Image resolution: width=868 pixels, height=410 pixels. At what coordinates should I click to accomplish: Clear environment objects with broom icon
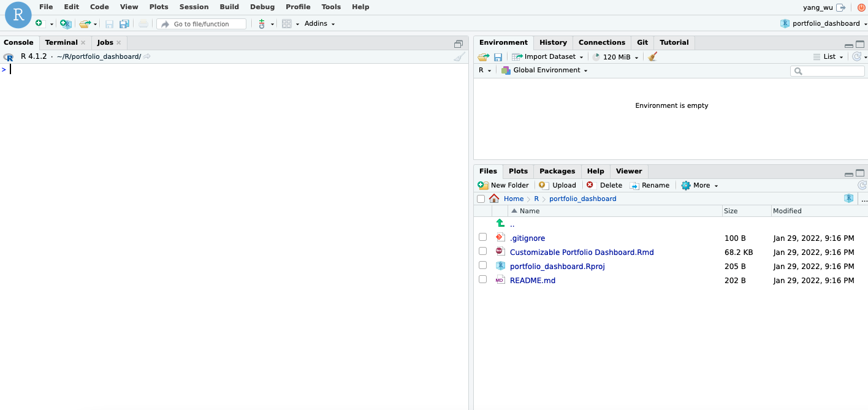point(652,56)
